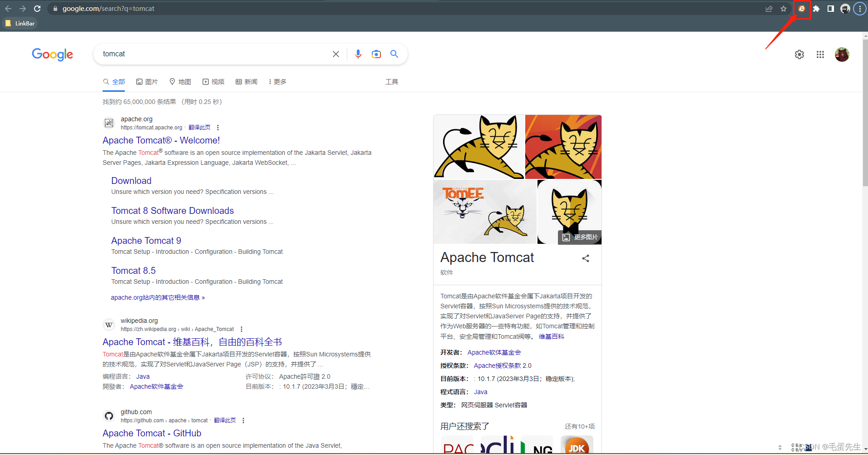The image size is (868, 455).
Task: Toggle the browser side panel
Action: click(x=831, y=9)
